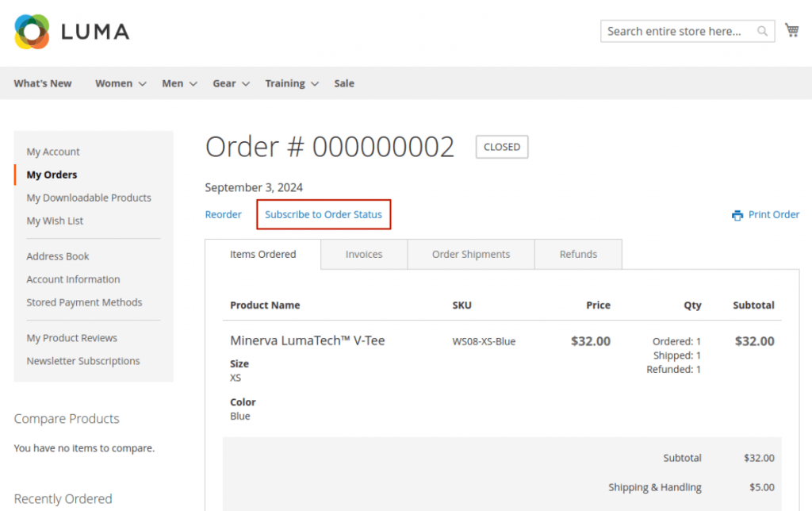
Task: Expand the Men navigation menu
Action: (172, 83)
